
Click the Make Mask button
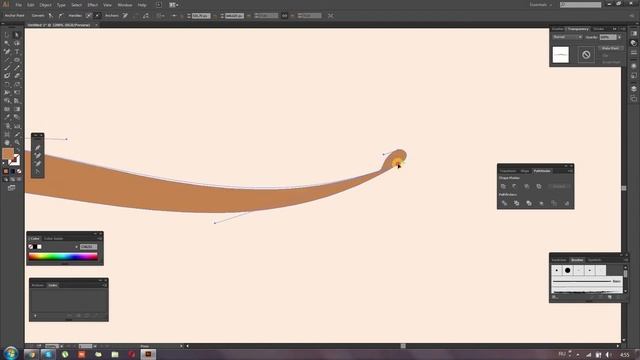[x=610, y=48]
